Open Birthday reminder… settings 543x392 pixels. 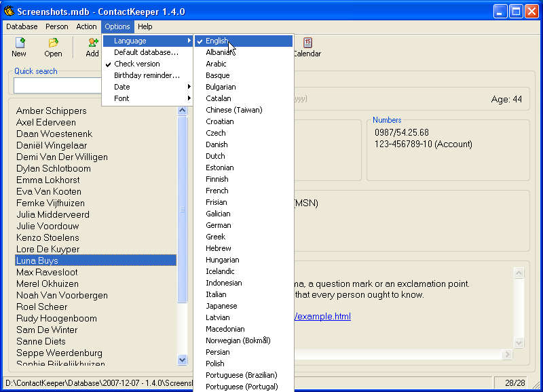tap(147, 75)
